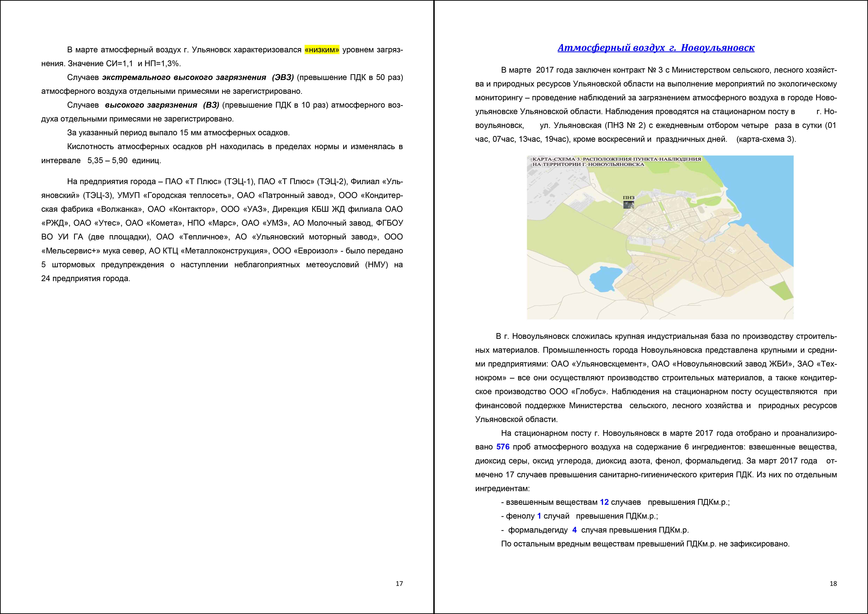Click page number 17 at page bottom
The width and height of the screenshot is (868, 614).
click(x=399, y=584)
